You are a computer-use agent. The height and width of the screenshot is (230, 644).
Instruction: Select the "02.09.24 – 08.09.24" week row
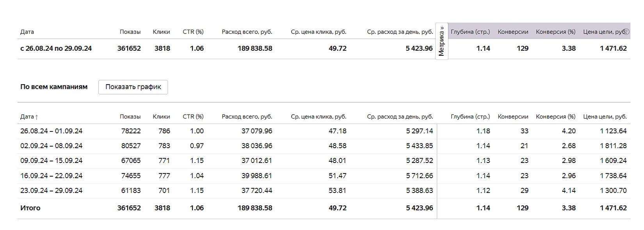(51, 146)
